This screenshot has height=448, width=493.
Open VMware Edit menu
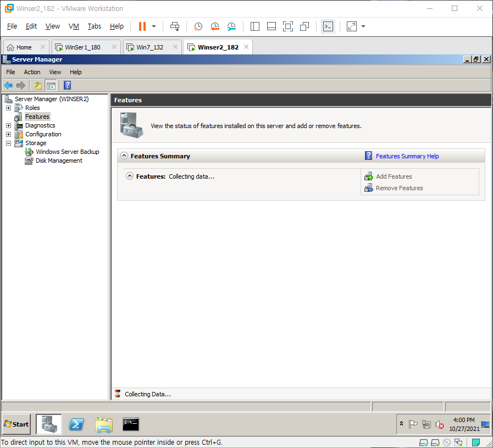point(31,26)
